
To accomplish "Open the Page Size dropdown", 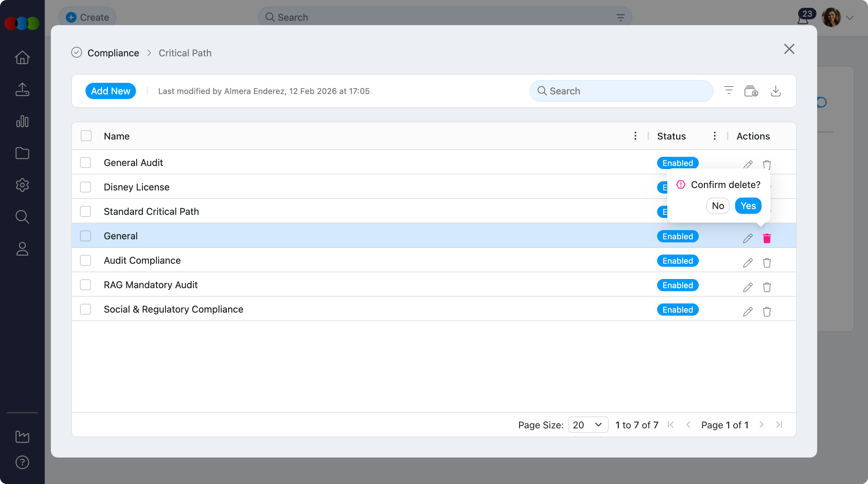I will point(588,425).
